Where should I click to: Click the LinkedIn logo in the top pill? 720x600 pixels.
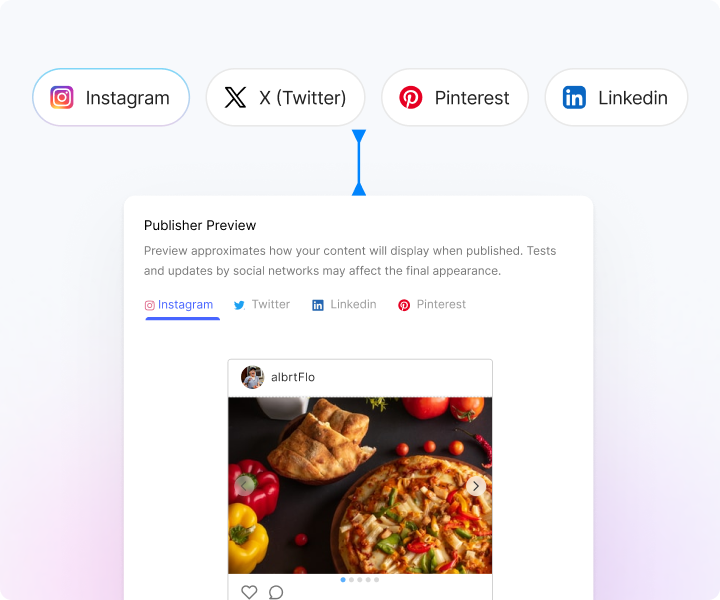574,97
